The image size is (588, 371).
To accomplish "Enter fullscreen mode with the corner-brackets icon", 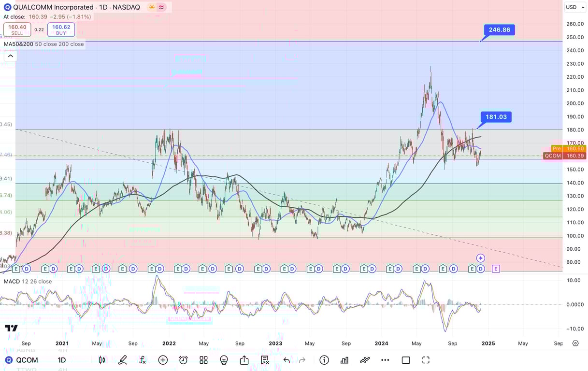I will [426, 360].
